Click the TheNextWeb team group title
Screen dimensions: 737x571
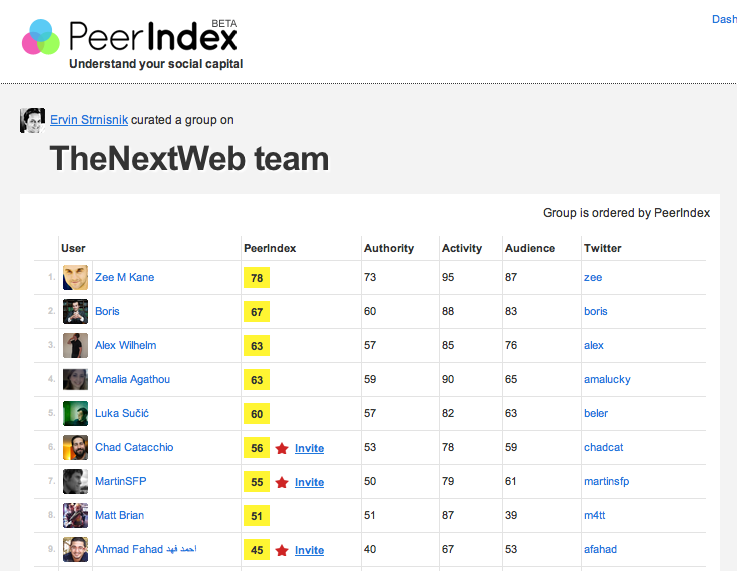(189, 158)
